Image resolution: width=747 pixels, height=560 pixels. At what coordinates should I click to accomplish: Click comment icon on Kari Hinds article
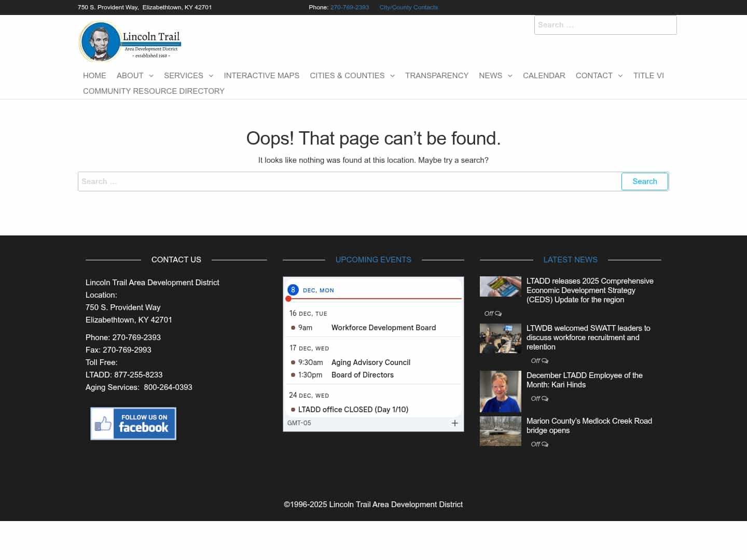(x=546, y=398)
